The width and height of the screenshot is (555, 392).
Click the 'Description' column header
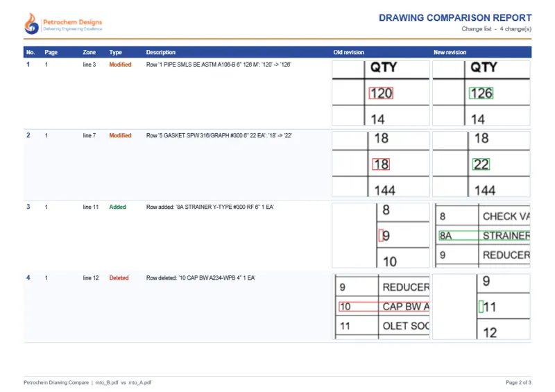click(x=161, y=52)
